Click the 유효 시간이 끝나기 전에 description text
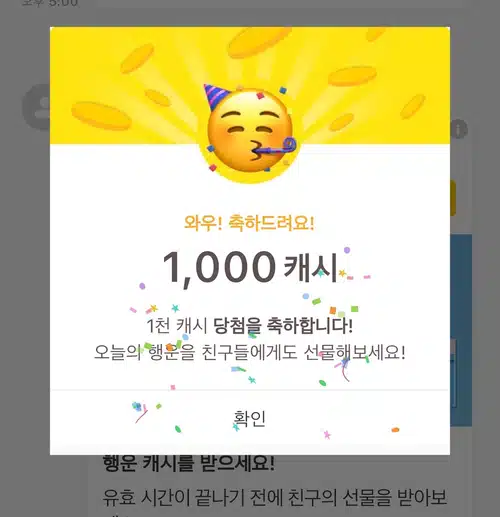This screenshot has width=500, height=517. pyautogui.click(x=274, y=497)
